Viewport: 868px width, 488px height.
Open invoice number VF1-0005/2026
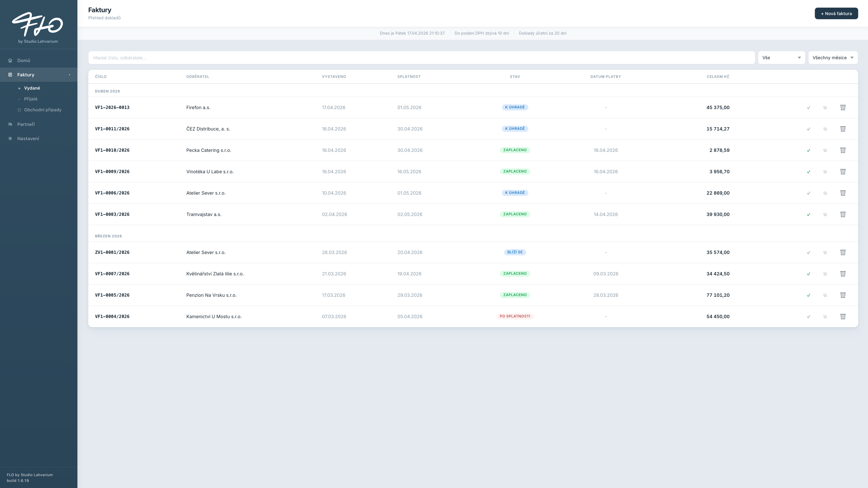pos(112,295)
